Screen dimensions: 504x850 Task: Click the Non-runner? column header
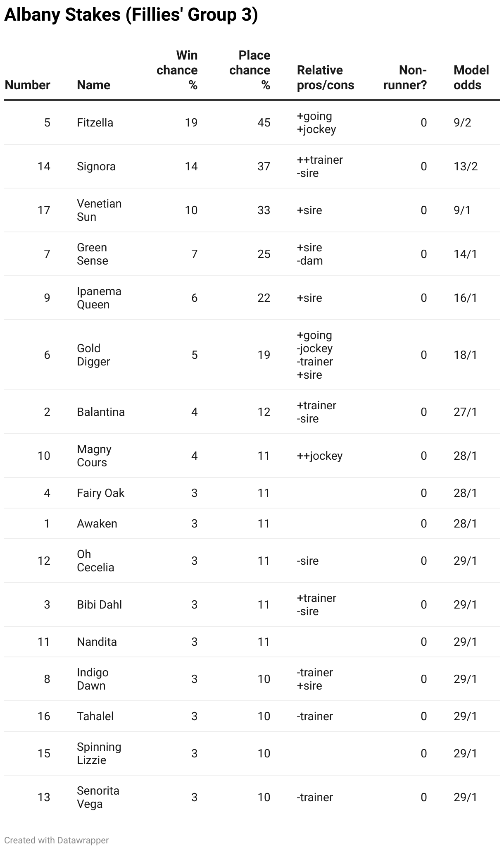coord(405,78)
